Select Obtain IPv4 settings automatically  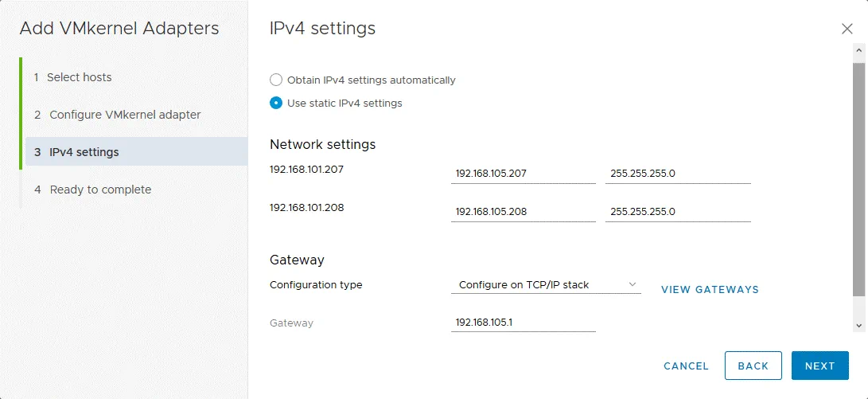point(276,80)
